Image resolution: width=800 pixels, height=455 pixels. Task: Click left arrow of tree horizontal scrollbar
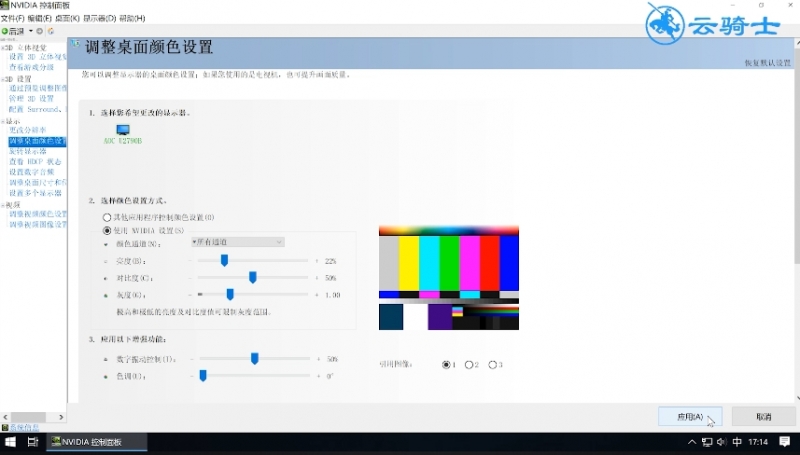click(x=5, y=417)
